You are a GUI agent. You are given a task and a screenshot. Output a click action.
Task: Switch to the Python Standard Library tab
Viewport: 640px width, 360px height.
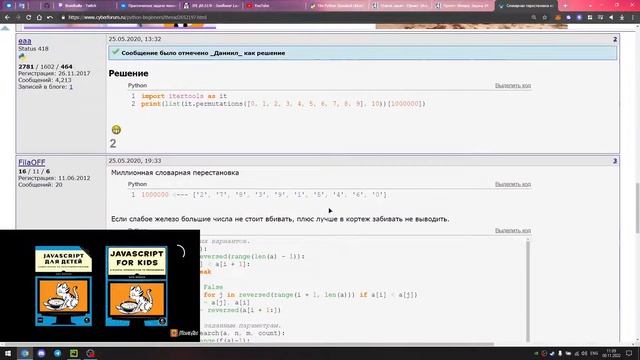(337, 6)
